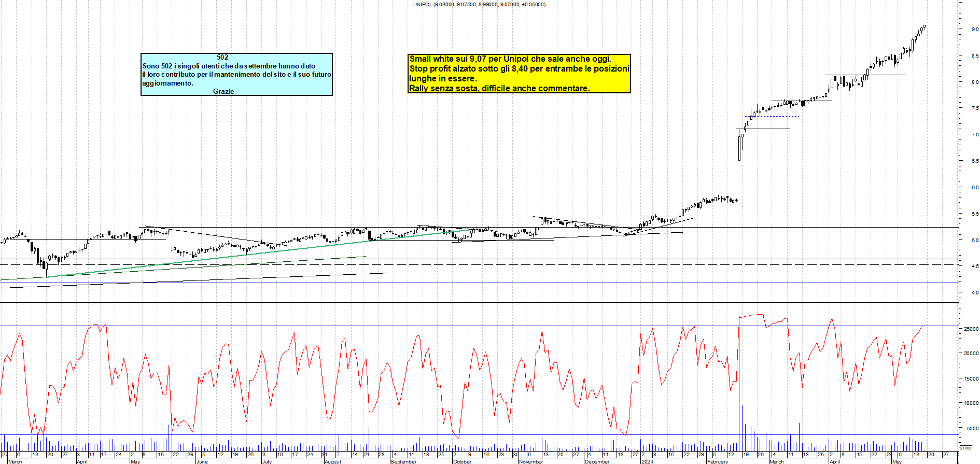This screenshot has width=980, height=464.
Task: Click the 8.0 price axis label
Action: coord(975,82)
